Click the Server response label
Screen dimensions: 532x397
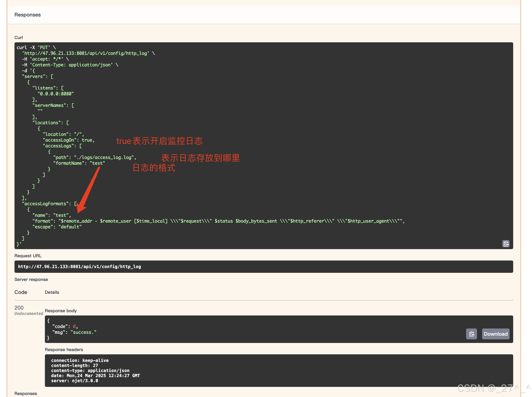point(31,279)
